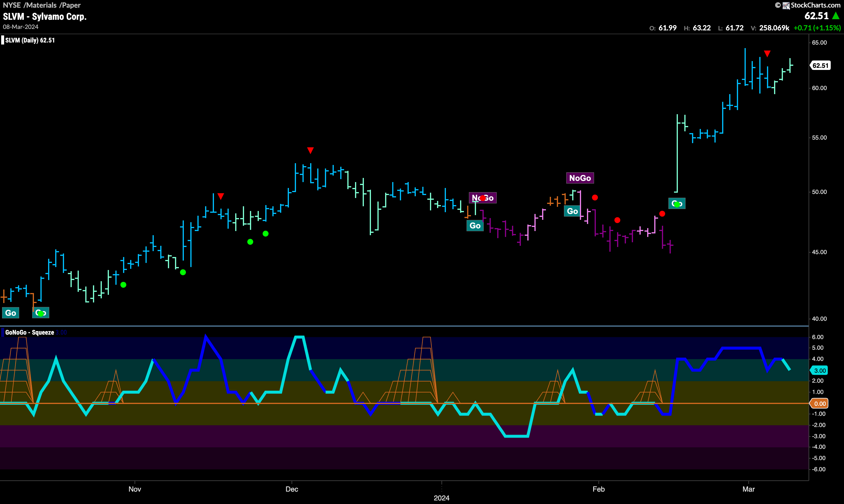844x504 pixels.
Task: Click the 55.00 price axis label
Action: pos(819,138)
